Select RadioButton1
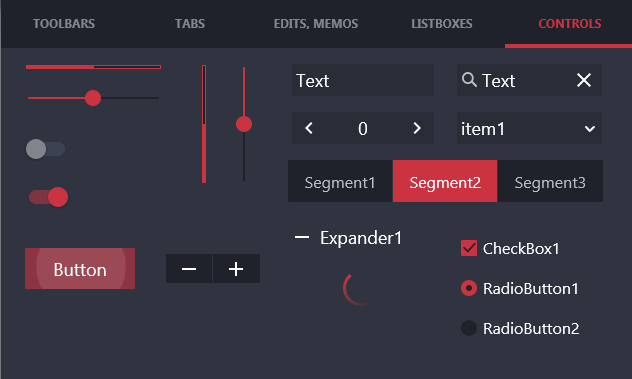Image resolution: width=632 pixels, height=379 pixels. tap(469, 288)
